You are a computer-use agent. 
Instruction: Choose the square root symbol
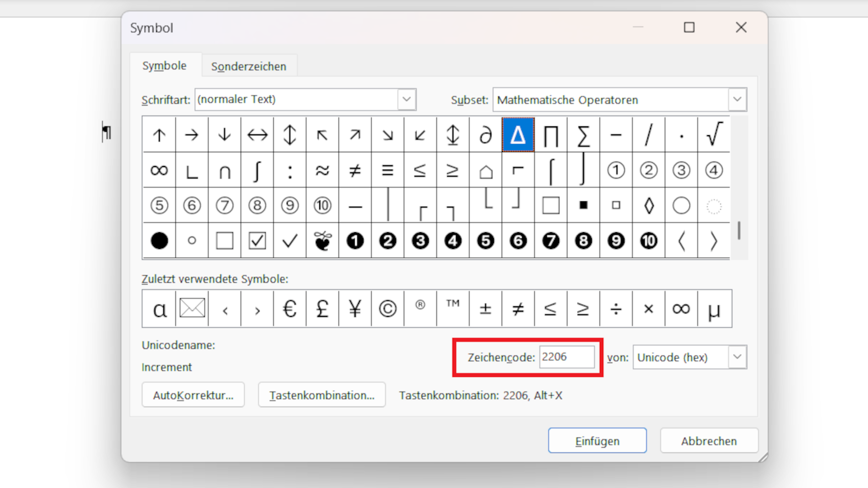[714, 135]
